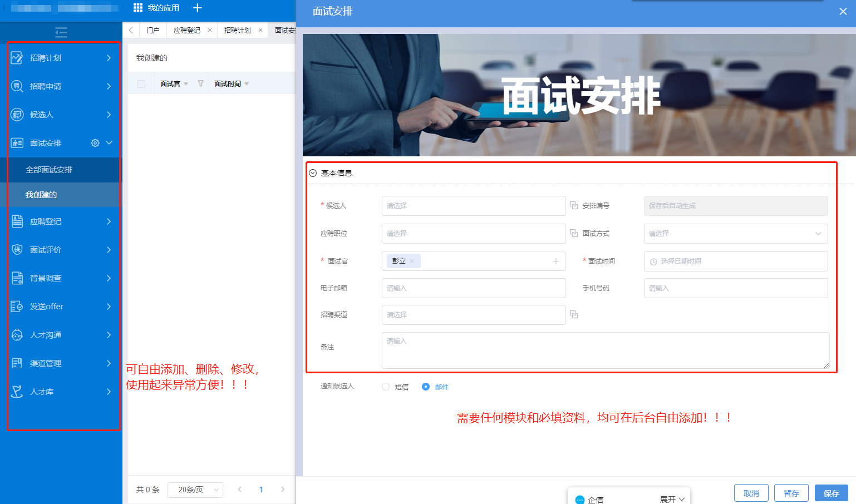Click the 人才库 sidebar icon

tap(17, 392)
